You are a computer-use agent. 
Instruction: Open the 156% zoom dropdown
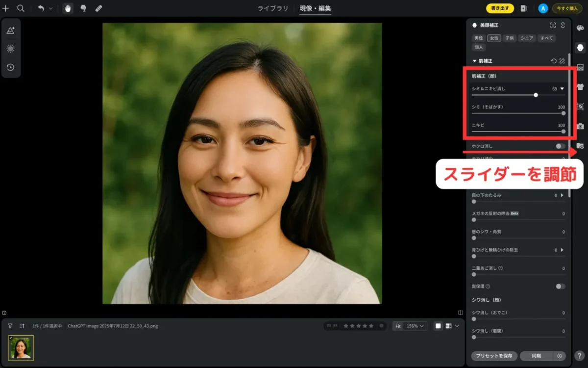point(416,326)
